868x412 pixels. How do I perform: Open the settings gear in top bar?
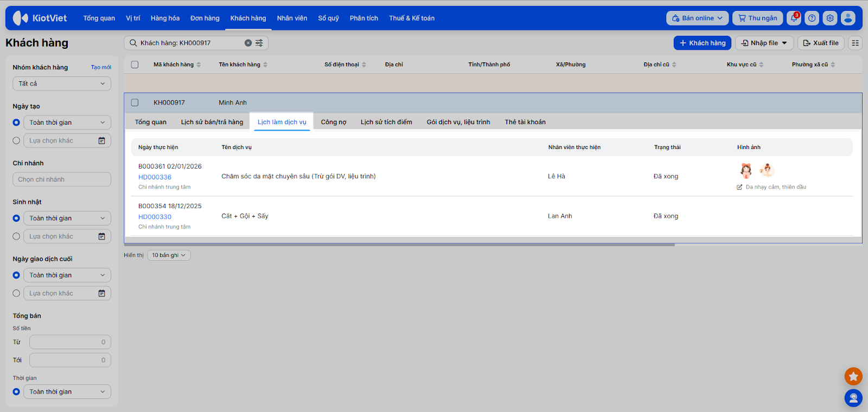tap(830, 18)
